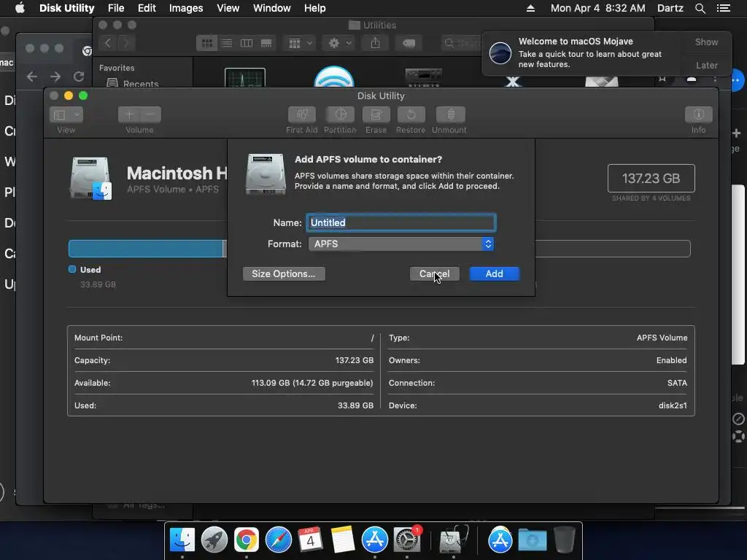Open the File menu

click(x=116, y=8)
